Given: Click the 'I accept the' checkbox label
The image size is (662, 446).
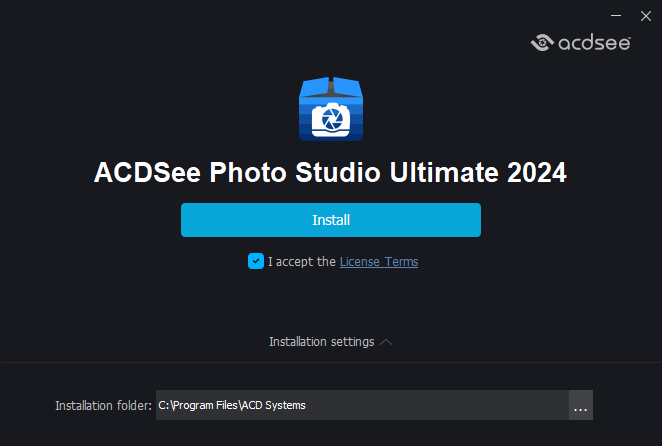Looking at the screenshot, I should [302, 262].
